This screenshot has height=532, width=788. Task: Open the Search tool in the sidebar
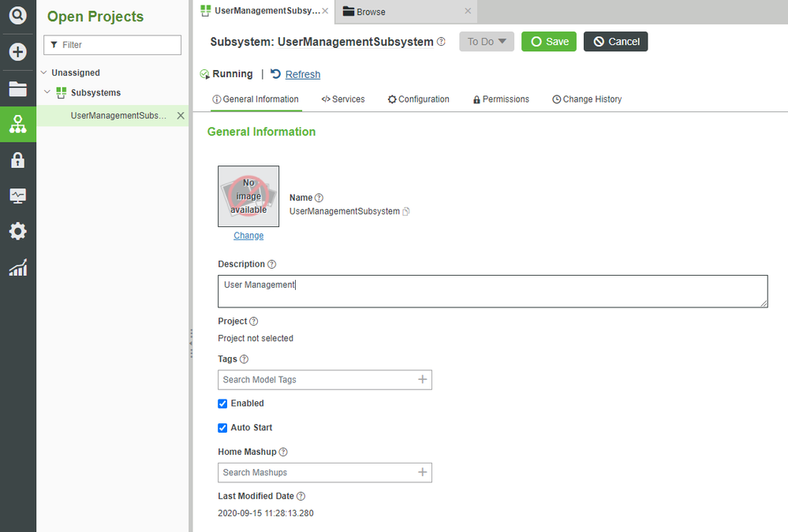click(x=17, y=16)
